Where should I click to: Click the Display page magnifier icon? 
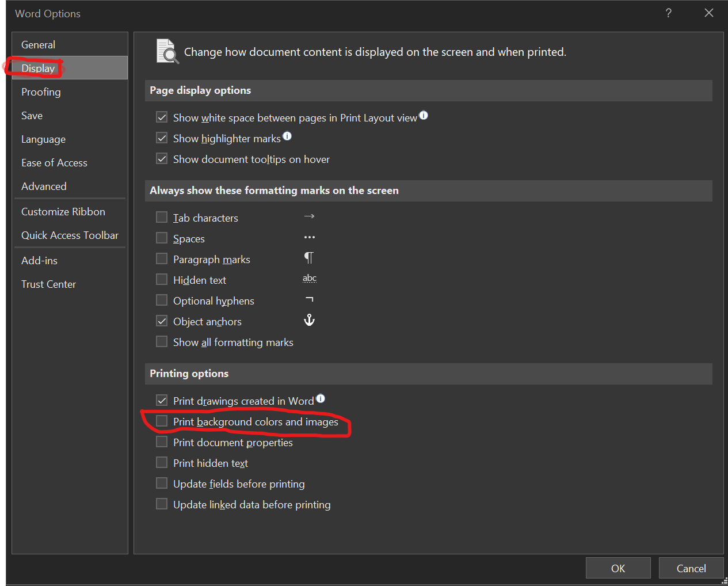coord(167,52)
